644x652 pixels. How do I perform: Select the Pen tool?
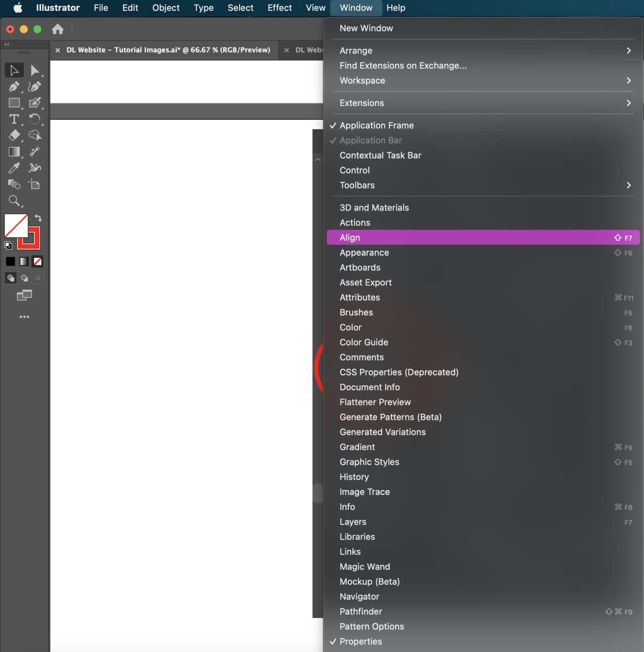(x=14, y=87)
